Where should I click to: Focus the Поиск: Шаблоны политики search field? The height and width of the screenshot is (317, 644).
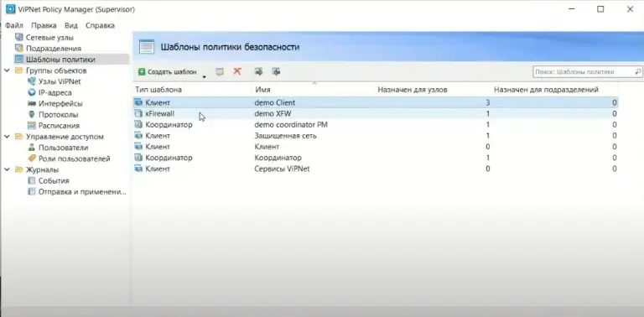(x=587, y=71)
